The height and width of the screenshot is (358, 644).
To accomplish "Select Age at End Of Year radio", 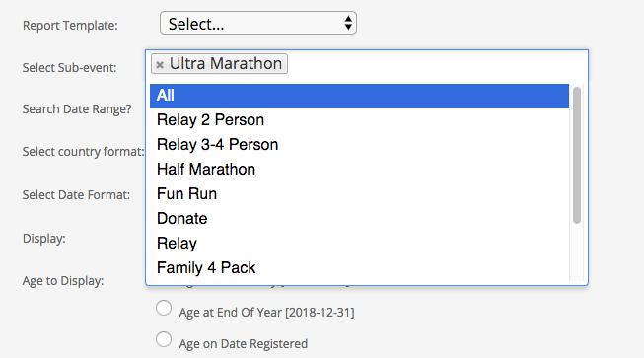I will pos(164,308).
